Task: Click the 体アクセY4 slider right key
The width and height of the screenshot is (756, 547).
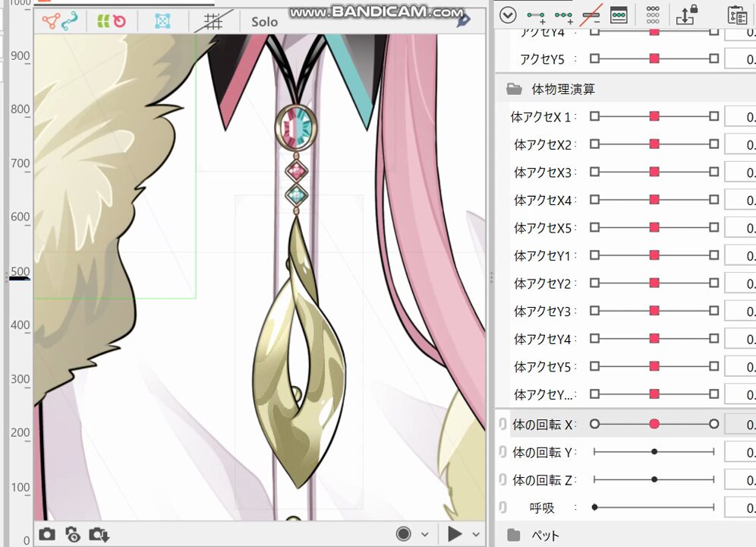Action: click(x=714, y=338)
